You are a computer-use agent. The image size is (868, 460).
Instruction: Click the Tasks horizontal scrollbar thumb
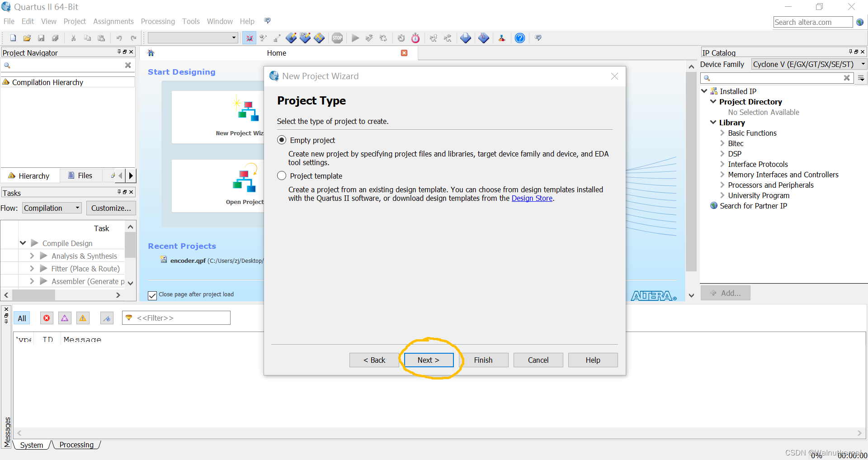tap(33, 295)
